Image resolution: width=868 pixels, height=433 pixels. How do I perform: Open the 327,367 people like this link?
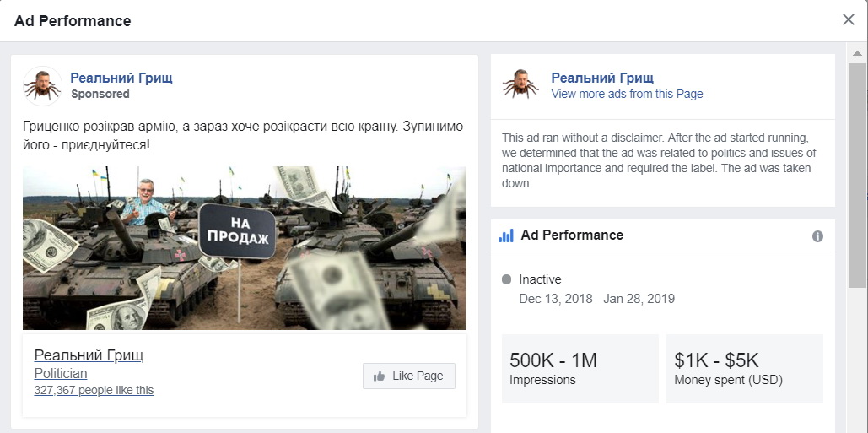(x=94, y=390)
